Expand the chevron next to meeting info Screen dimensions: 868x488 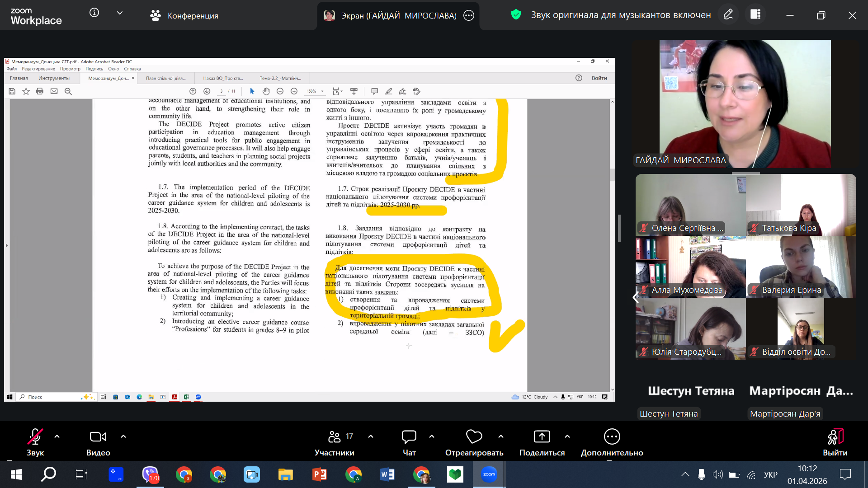[120, 13]
